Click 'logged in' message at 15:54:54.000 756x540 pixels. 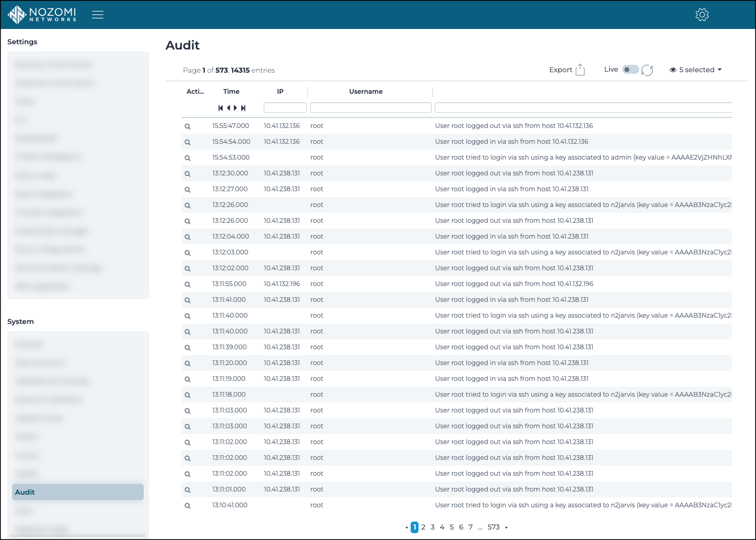[512, 142]
